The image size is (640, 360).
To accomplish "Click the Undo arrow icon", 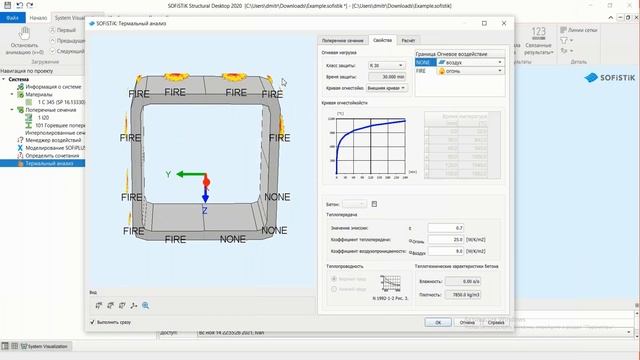I will pyautogui.click(x=19, y=5).
